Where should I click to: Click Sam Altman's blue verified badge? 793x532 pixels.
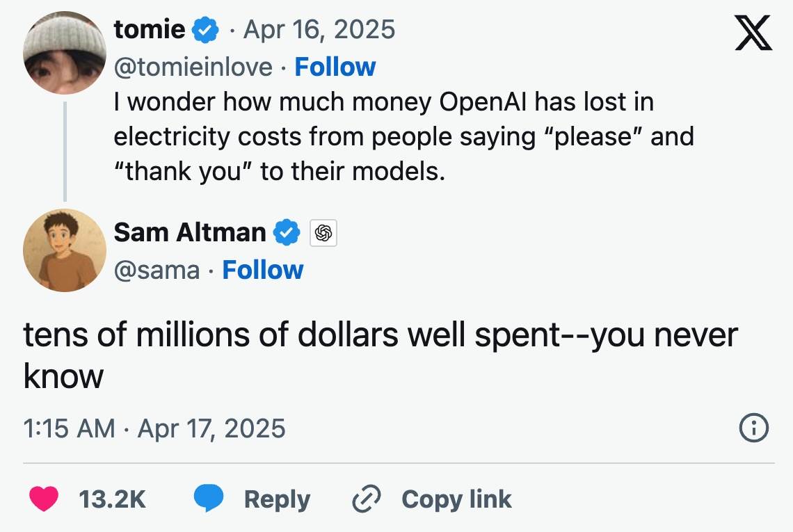click(286, 232)
